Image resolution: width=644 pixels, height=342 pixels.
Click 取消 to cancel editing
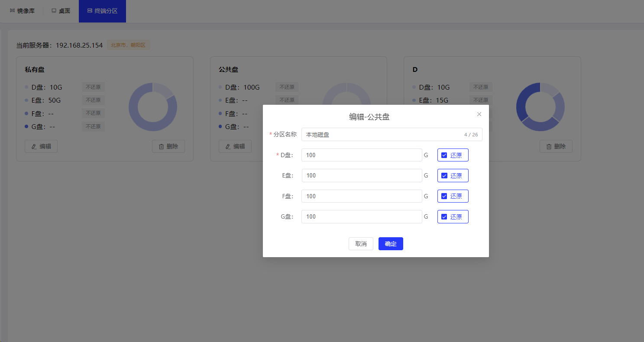click(x=361, y=244)
